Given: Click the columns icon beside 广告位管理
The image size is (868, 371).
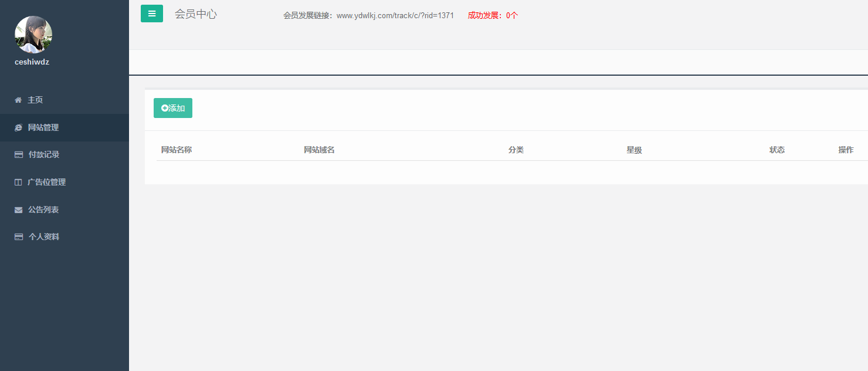Looking at the screenshot, I should tap(18, 183).
